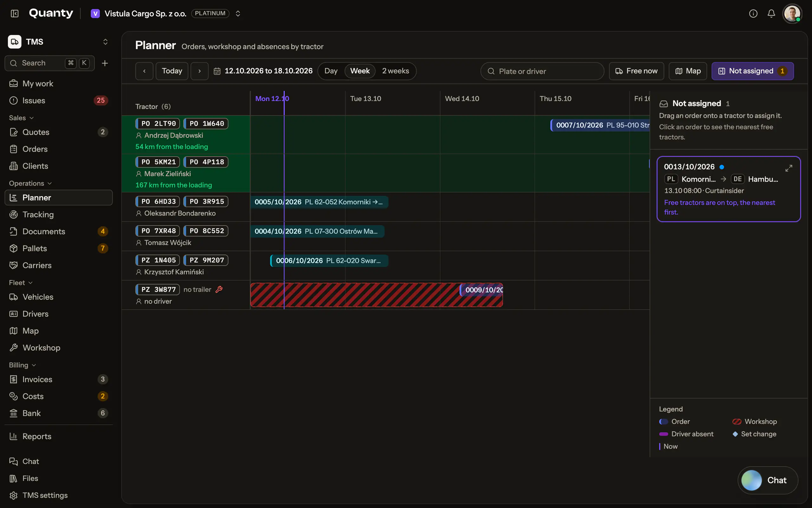Click the plus icon beside Search
The width and height of the screenshot is (812, 508).
pyautogui.click(x=105, y=63)
